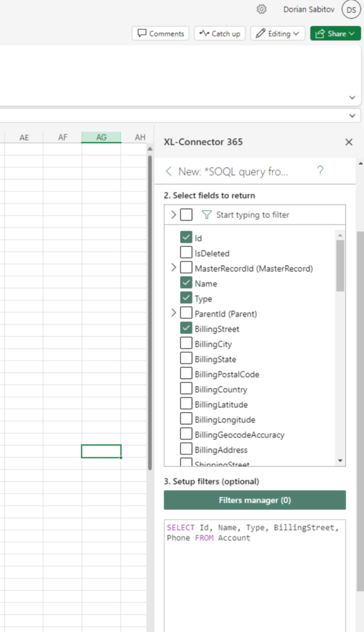Open the Comments pane
The height and width of the screenshot is (632, 364).
coord(161,33)
